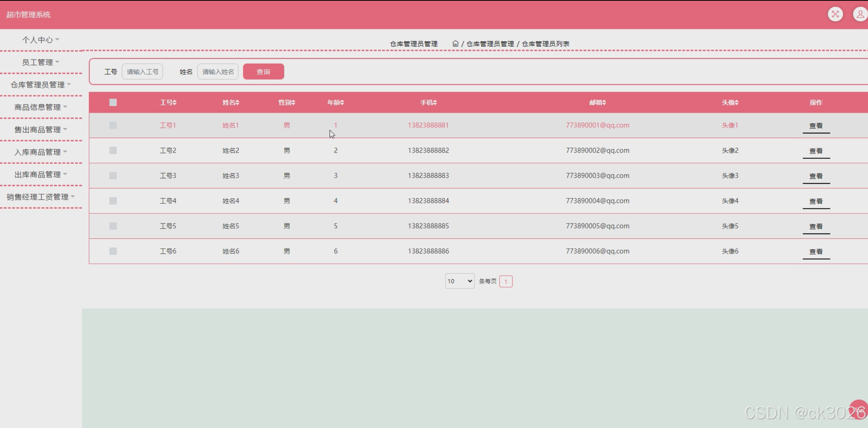
Task: Toggle the select-all checkbox in table header
Action: [x=113, y=102]
